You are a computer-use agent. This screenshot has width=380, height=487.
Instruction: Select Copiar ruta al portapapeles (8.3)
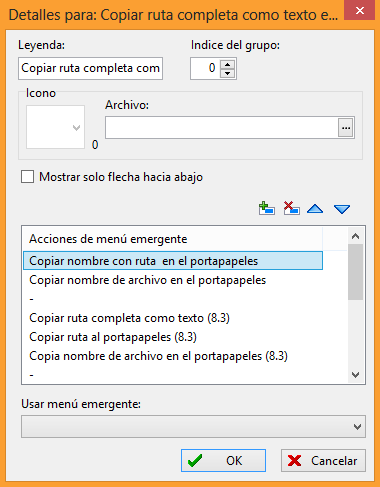click(113, 337)
